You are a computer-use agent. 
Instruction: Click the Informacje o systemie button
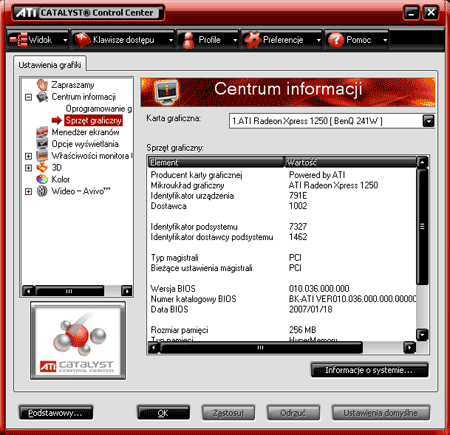[369, 370]
